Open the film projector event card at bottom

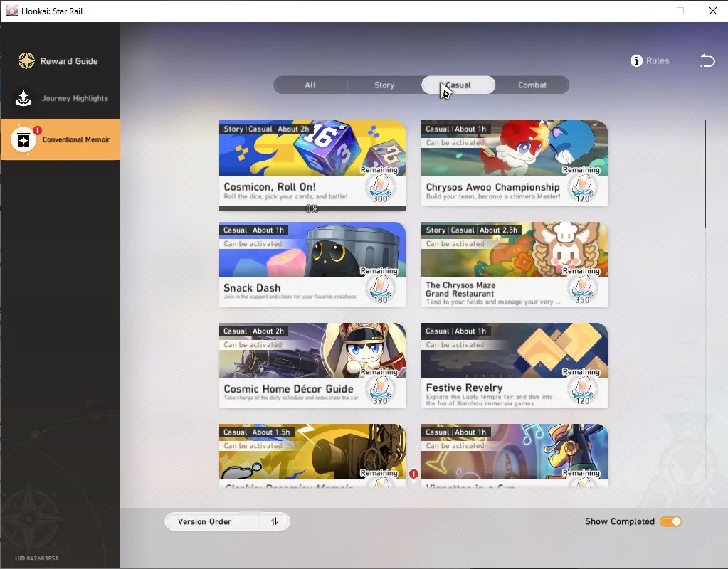(x=312, y=455)
